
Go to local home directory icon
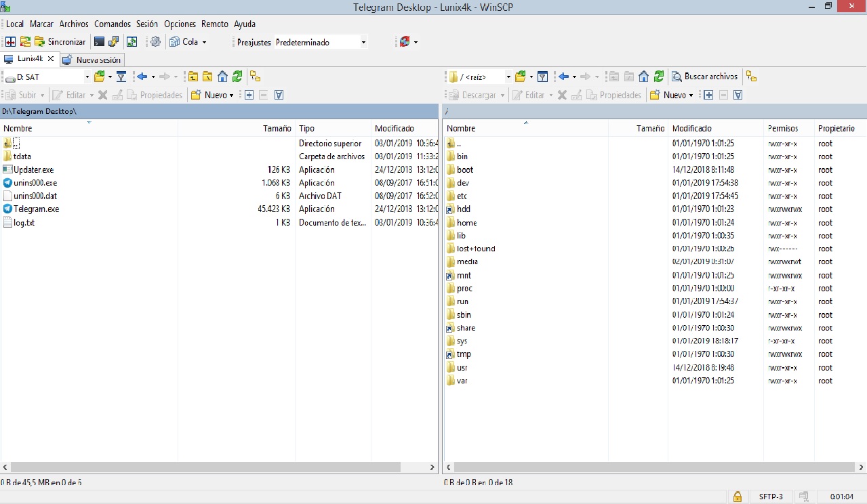[x=222, y=77]
